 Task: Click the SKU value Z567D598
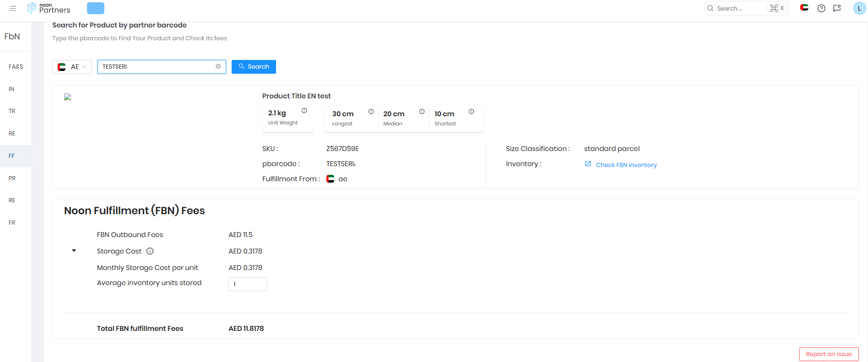point(342,149)
